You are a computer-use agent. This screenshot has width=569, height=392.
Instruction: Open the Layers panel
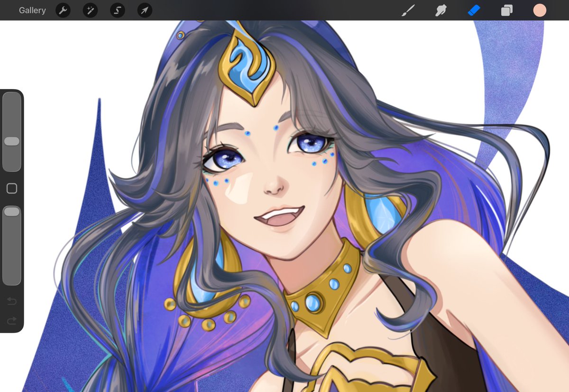click(x=507, y=10)
